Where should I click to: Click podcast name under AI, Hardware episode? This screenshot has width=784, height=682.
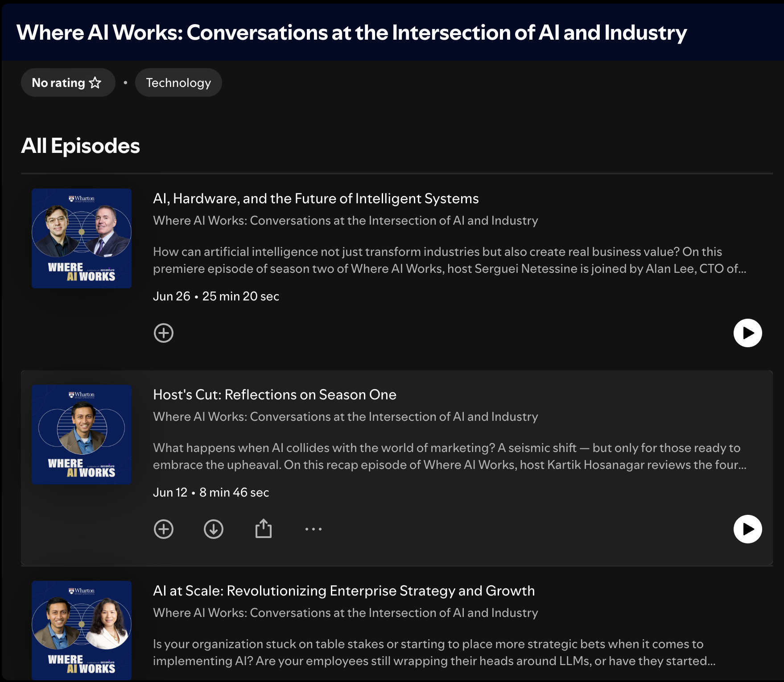[x=346, y=221]
